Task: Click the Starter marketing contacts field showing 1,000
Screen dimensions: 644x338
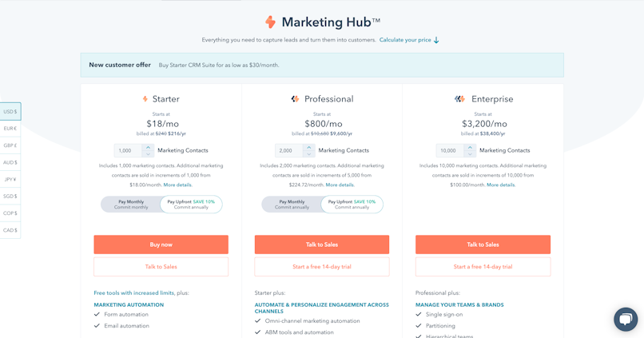Action: click(128, 151)
